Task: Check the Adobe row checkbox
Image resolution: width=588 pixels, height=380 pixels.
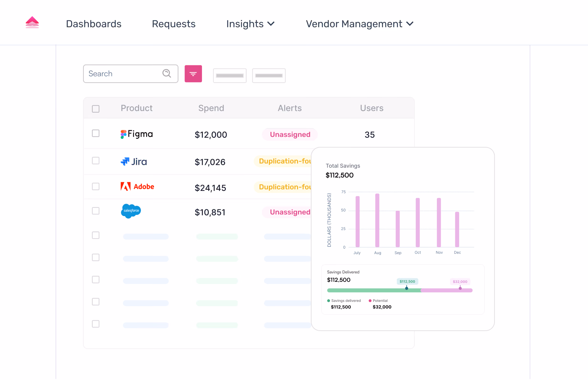Action: 96,186
